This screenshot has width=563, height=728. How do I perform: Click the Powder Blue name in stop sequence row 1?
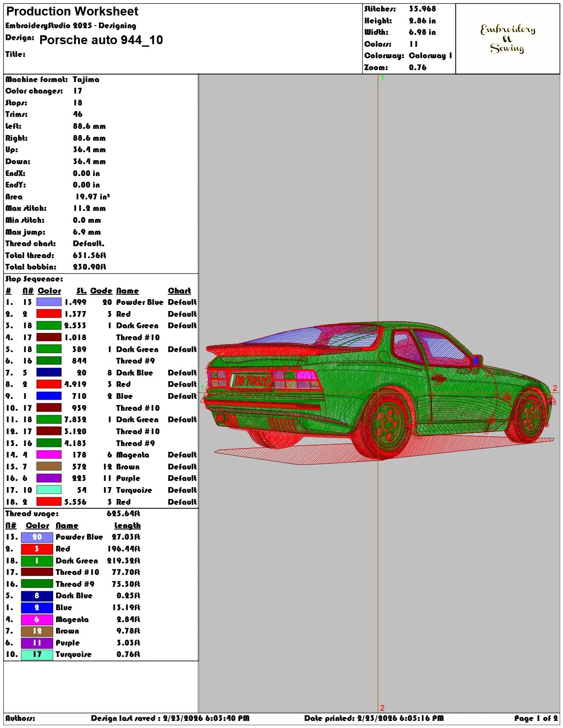[140, 302]
